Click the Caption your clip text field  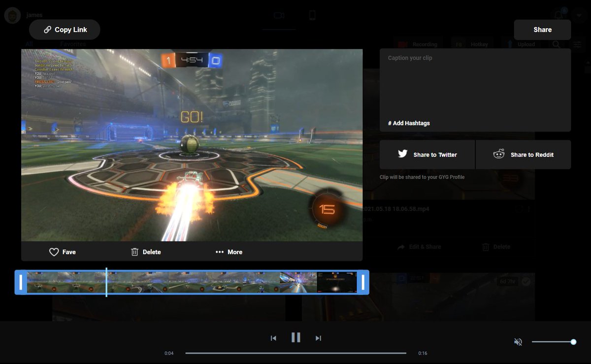pyautogui.click(x=475, y=84)
